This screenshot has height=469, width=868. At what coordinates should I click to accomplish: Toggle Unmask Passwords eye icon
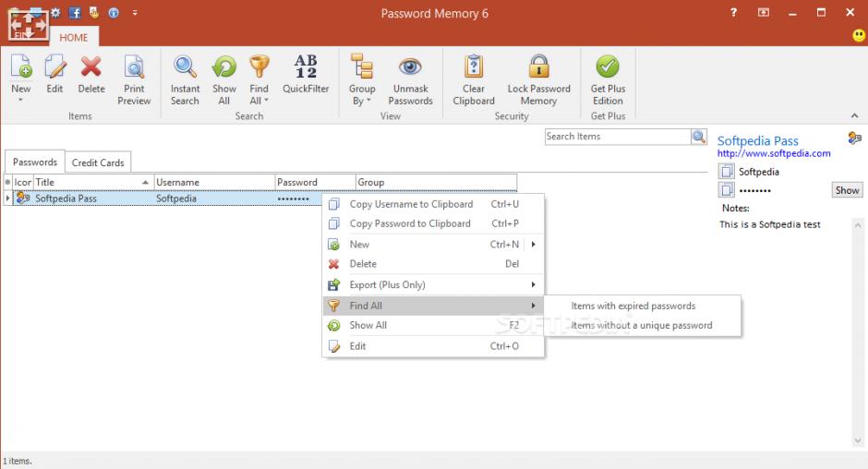pos(410,67)
